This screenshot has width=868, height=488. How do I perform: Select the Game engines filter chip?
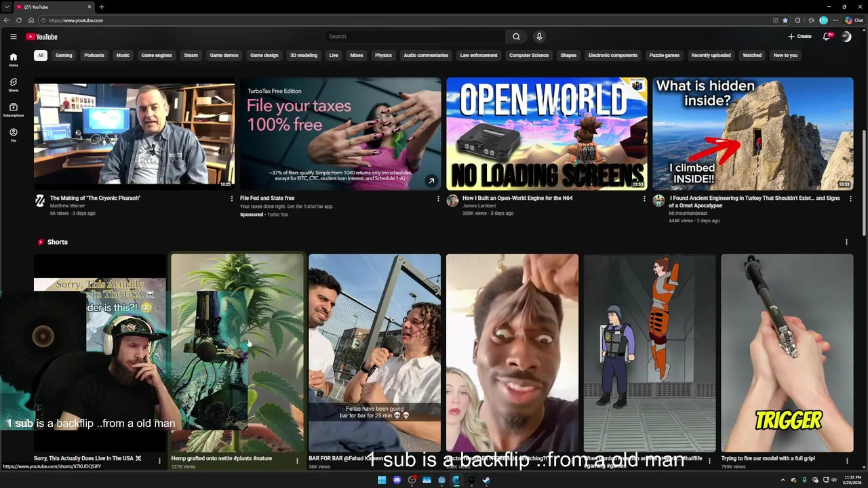(157, 56)
